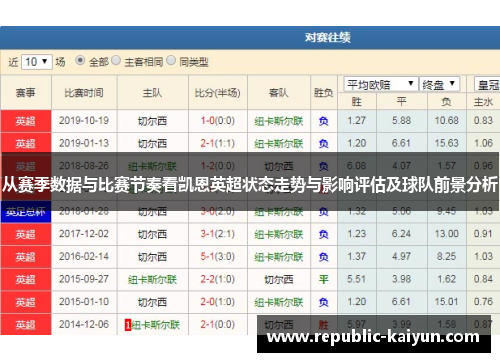Open the 皇冠 dropdown at the table edge

487,84
